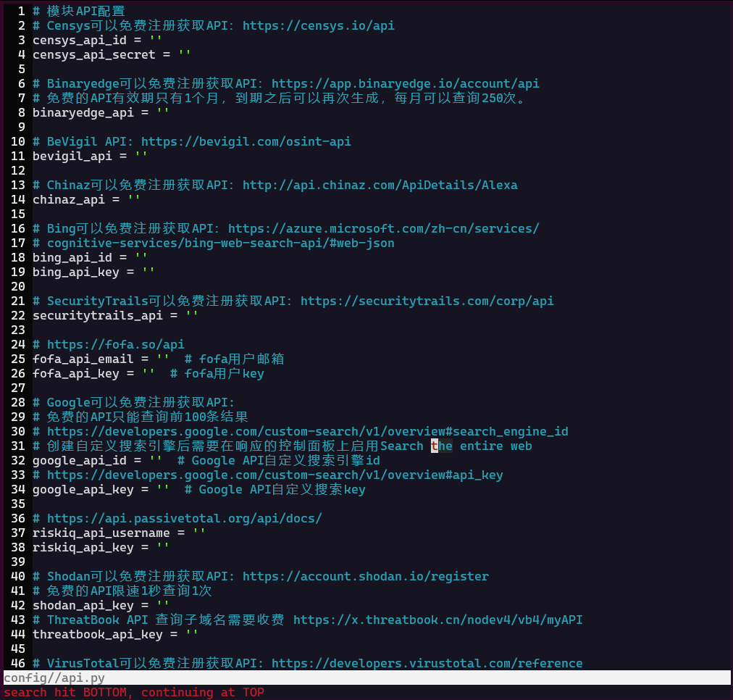Click the api.chinaz.com ApiDetails/Alexa link
This screenshot has width=733, height=700.
click(x=380, y=185)
